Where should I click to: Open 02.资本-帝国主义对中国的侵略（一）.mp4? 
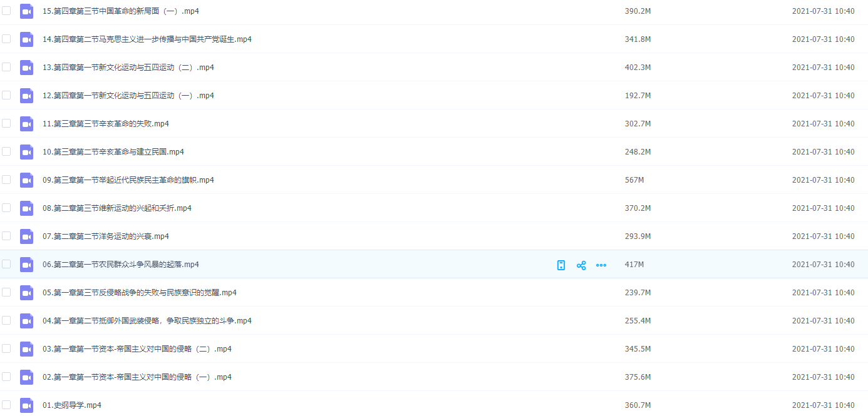pos(137,377)
